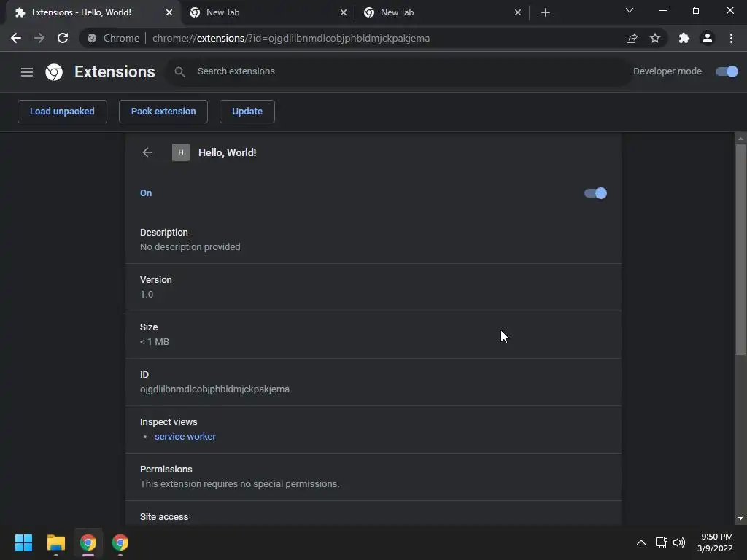
Task: Click the Update button
Action: 247,112
